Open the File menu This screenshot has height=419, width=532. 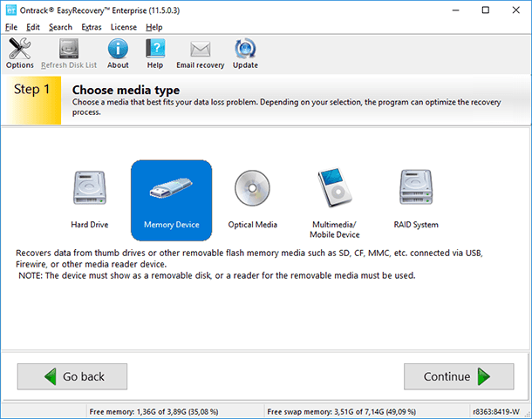(x=11, y=27)
